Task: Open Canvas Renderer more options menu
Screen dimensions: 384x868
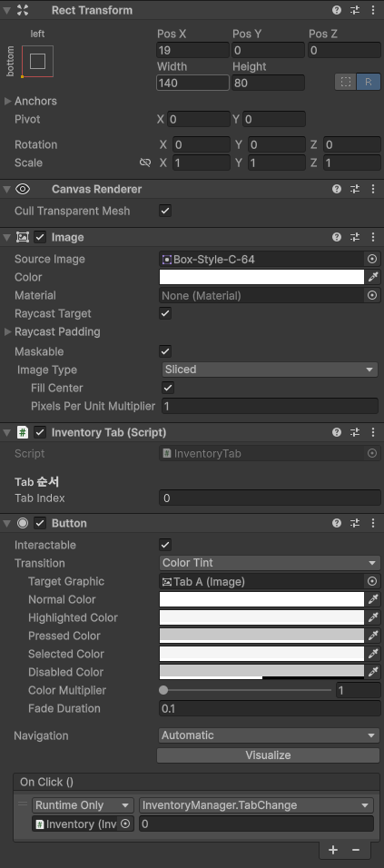Action: [x=373, y=189]
